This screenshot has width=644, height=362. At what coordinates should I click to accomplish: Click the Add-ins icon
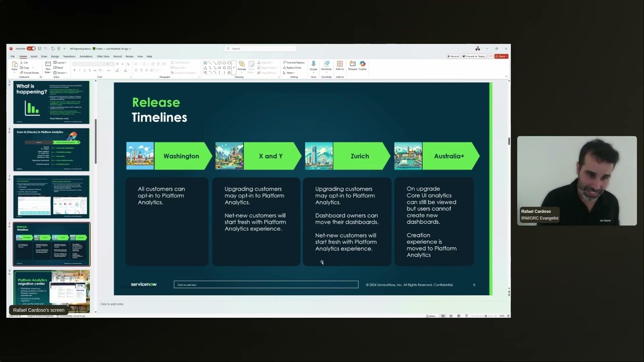(x=340, y=64)
